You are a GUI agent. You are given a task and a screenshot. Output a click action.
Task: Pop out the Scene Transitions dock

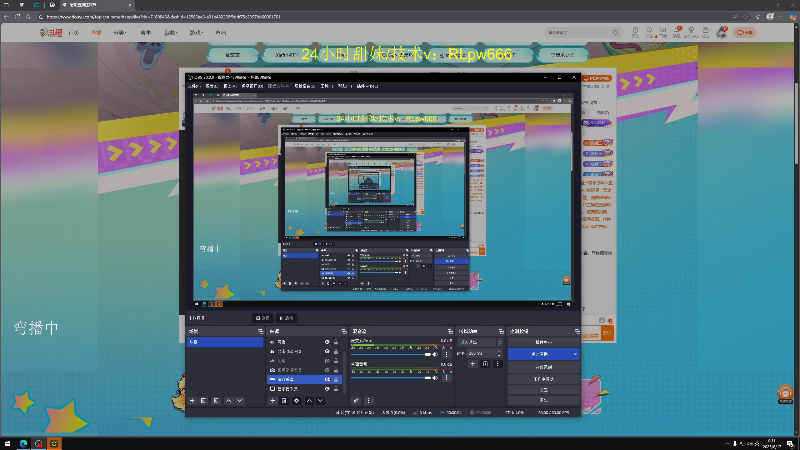(x=501, y=332)
